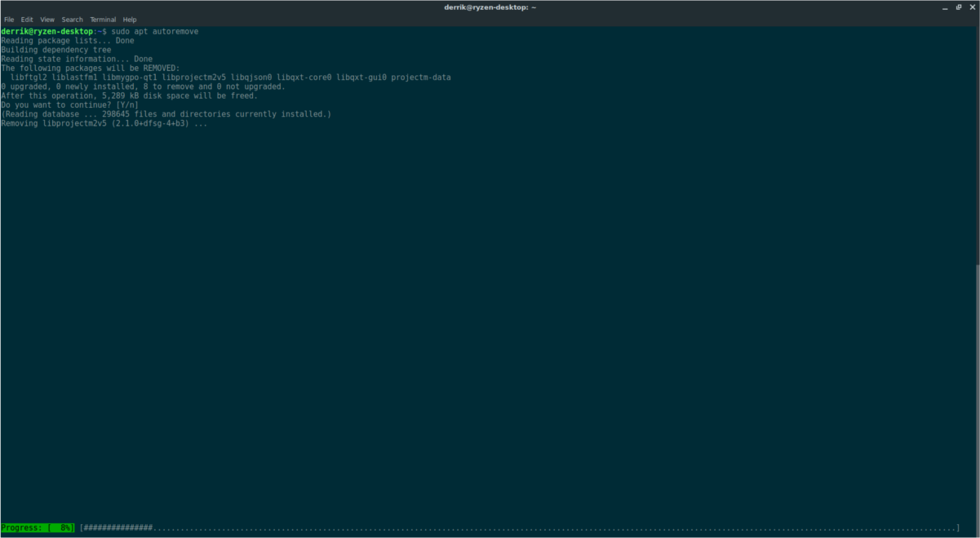Click the green 'Progress: [ 8%]' indicator
The height and width of the screenshot is (538, 980).
[x=38, y=528]
